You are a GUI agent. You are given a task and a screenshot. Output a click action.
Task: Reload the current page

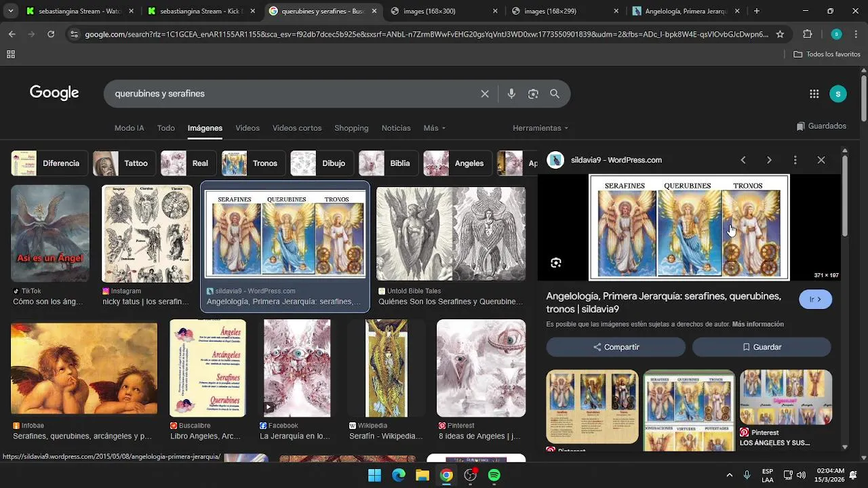51,34
